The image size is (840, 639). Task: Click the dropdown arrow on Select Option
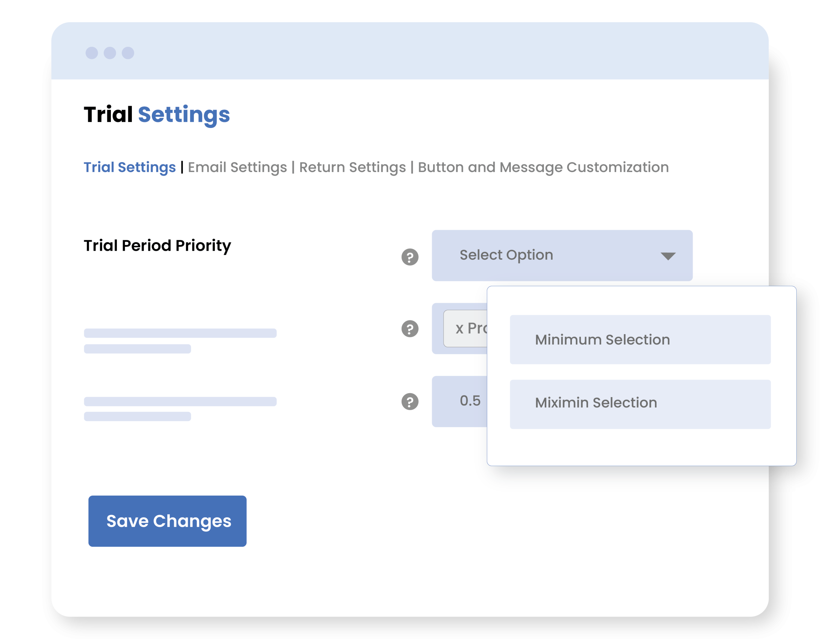click(668, 256)
